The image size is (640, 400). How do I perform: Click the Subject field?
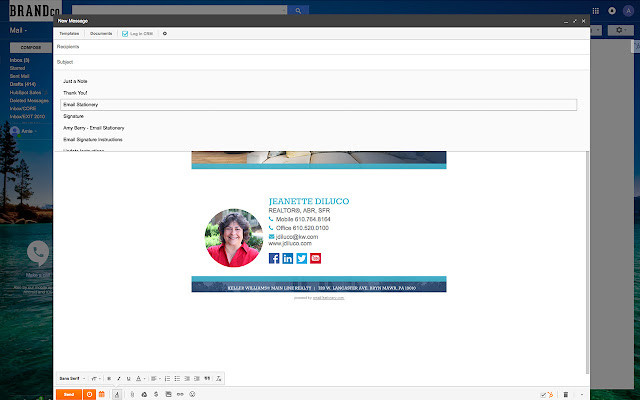click(321, 62)
